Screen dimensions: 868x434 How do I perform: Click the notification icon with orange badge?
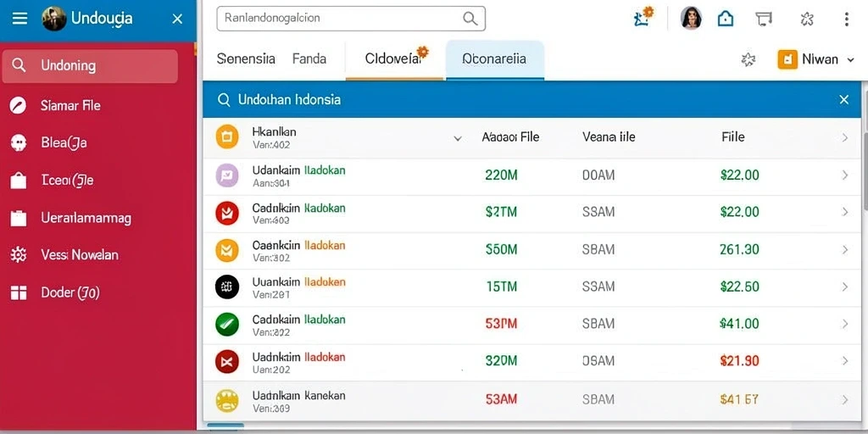(643, 17)
